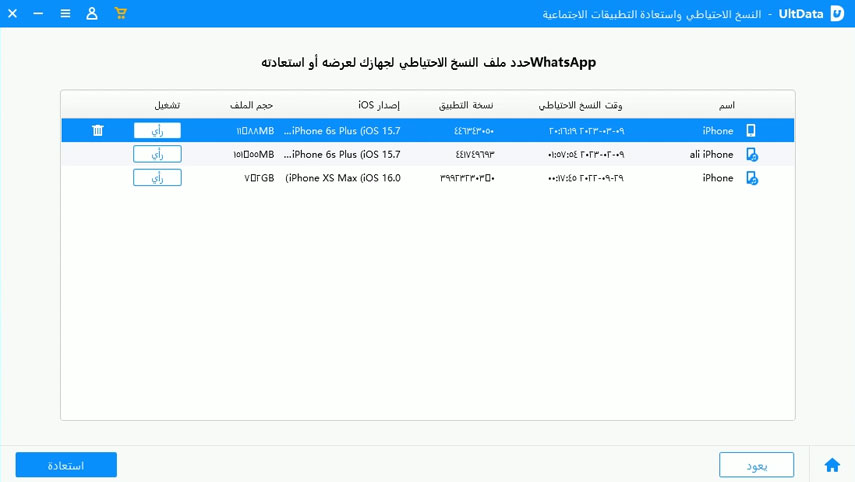Screen dimensions: 855x482
Task: Sort by وقت النسخ الاحتياطي column header
Action: 580,105
